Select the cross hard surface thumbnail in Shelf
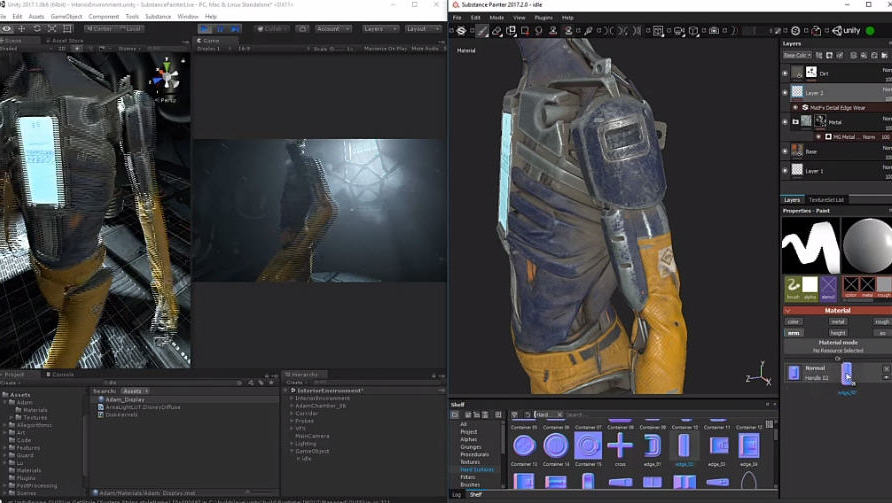 [620, 446]
